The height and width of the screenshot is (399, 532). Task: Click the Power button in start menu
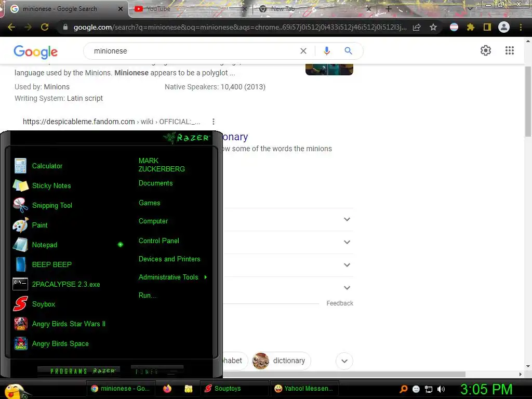[157, 371]
